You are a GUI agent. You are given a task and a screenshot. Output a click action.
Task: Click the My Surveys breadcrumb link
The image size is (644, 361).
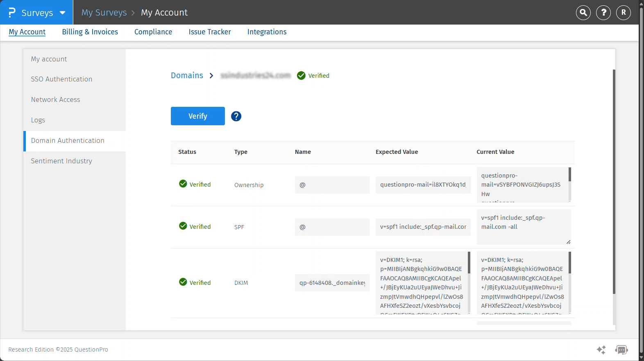pos(104,13)
